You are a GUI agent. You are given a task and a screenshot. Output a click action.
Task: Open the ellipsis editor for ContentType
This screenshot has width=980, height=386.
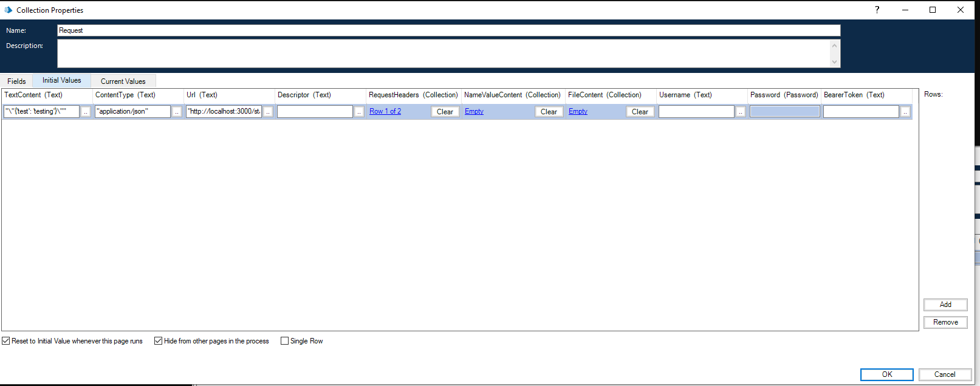(x=177, y=111)
